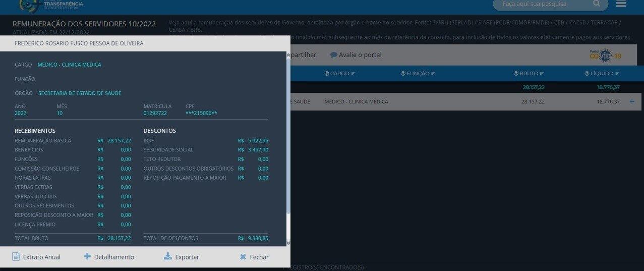Click the help icon beside FUNÇÃO column
Viewport: 644px width, 271px height.
point(403,74)
